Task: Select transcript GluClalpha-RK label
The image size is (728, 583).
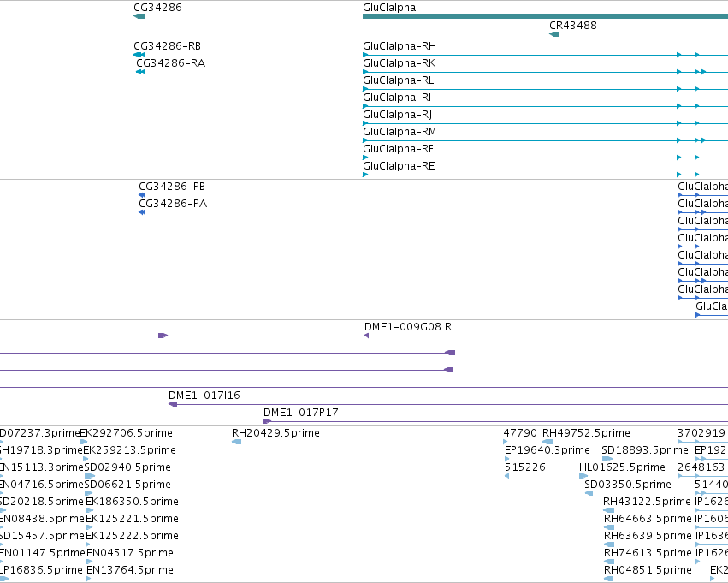Action: 399,63
